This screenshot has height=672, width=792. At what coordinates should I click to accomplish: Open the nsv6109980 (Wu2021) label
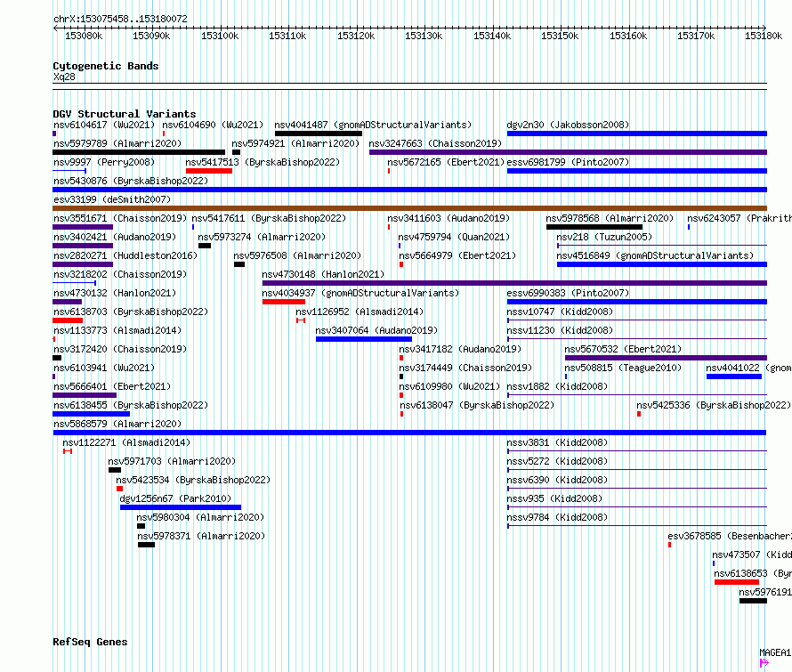(449, 386)
